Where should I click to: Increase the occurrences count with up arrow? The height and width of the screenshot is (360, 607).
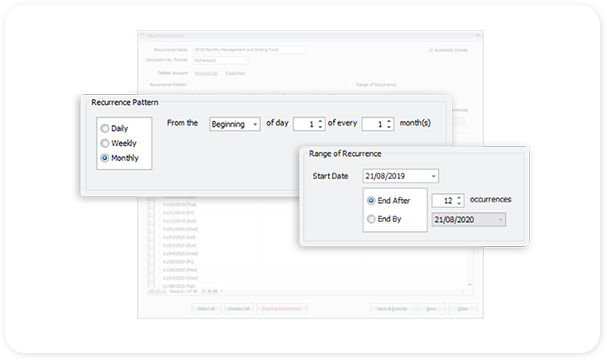pyautogui.click(x=459, y=197)
